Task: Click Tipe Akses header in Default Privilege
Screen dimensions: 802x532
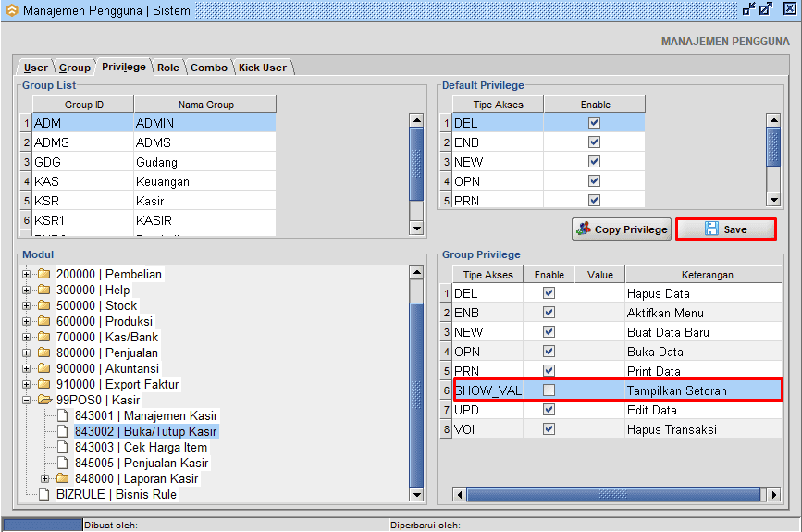Action: [x=498, y=105]
